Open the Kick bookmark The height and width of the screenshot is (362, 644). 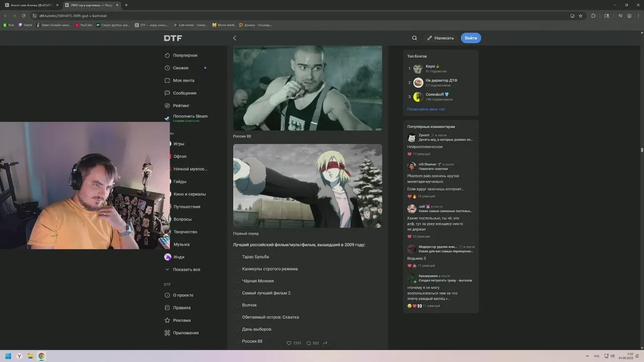(x=9, y=25)
